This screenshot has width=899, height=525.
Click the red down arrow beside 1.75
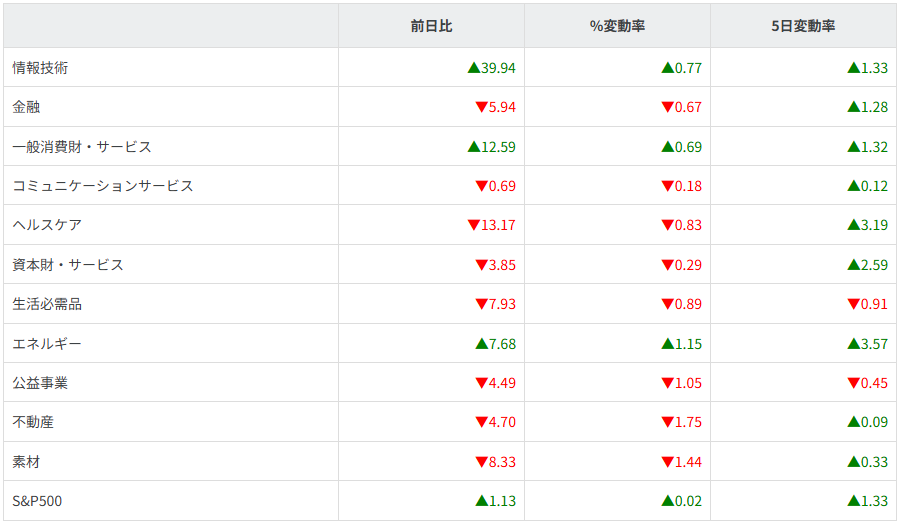coord(668,422)
